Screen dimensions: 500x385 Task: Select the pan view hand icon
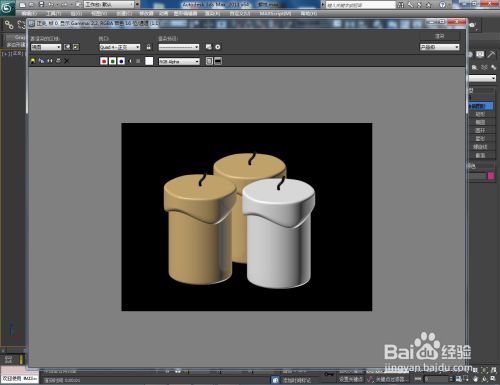[x=475, y=379]
